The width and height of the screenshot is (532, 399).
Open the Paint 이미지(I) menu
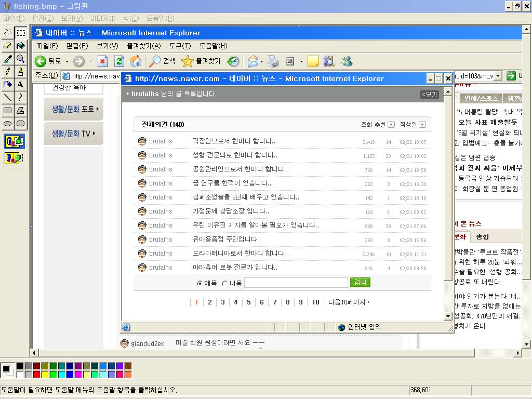(103, 18)
